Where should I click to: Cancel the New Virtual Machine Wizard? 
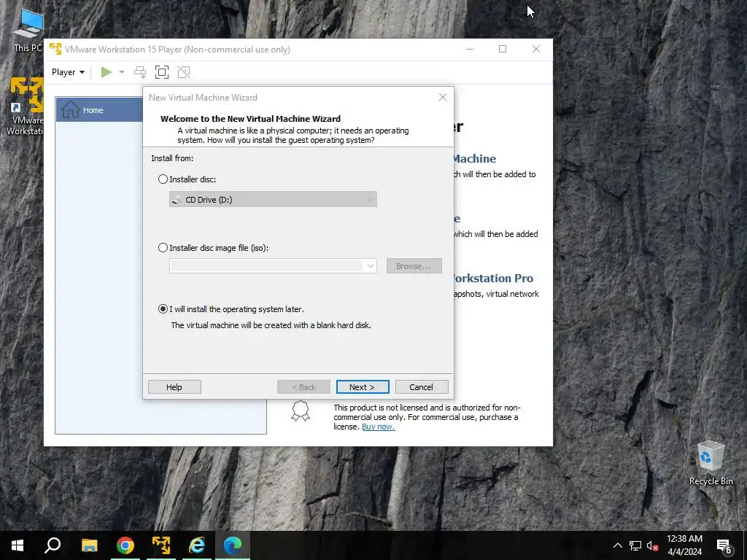click(x=422, y=387)
